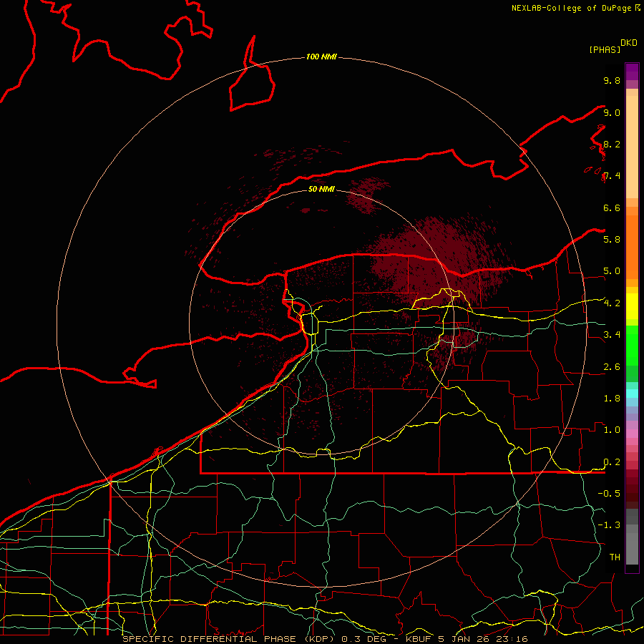
Task: Click the DKD label above the color scale
Action: [629, 43]
